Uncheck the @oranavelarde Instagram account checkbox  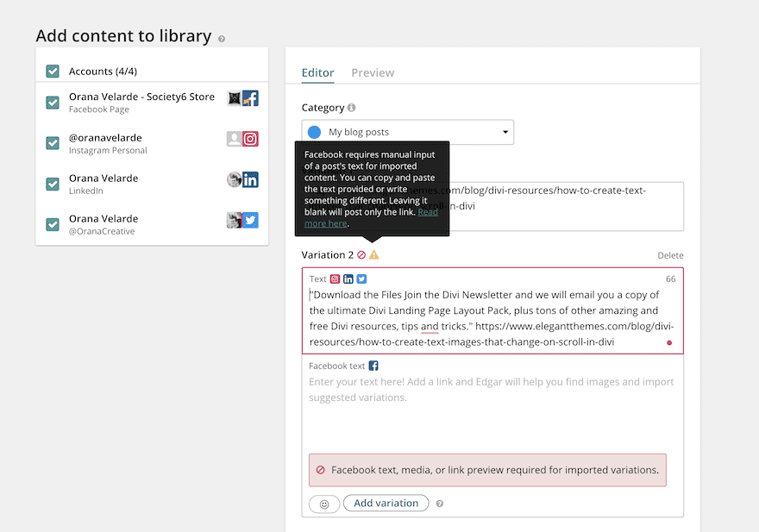coord(53,143)
